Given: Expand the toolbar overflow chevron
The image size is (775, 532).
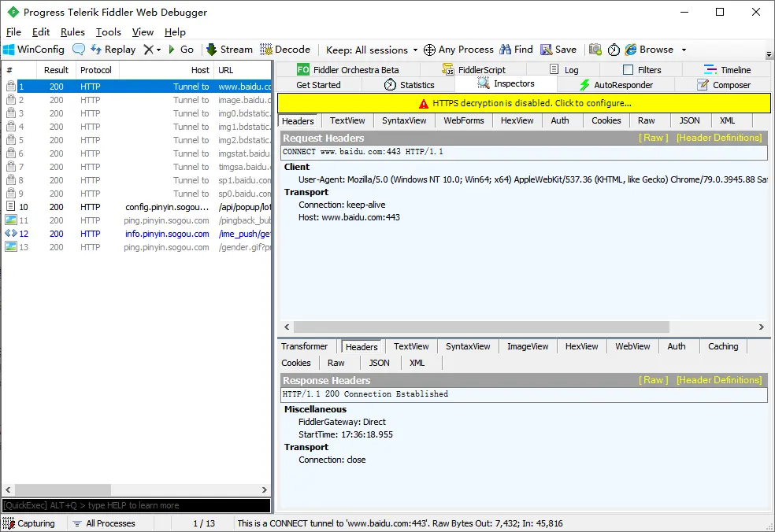Looking at the screenshot, I should pyautogui.click(x=769, y=54).
